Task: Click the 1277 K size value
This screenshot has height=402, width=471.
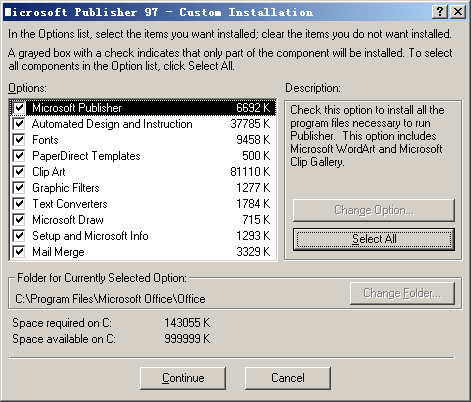Action: (x=253, y=188)
